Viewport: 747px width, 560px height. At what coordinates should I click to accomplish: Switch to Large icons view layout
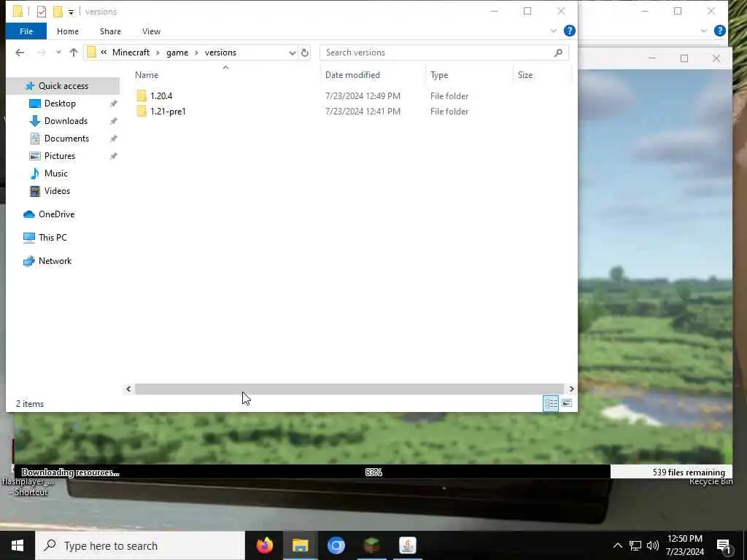point(566,403)
